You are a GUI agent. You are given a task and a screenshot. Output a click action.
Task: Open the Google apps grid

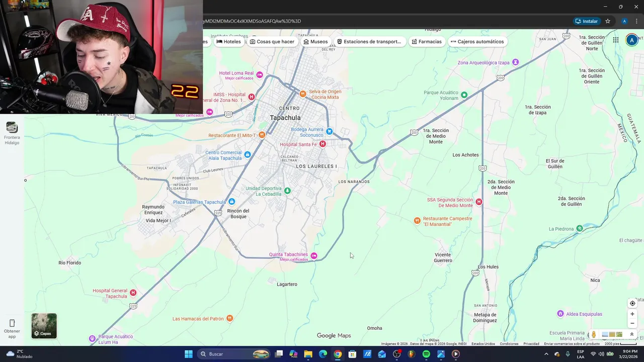[615, 40]
